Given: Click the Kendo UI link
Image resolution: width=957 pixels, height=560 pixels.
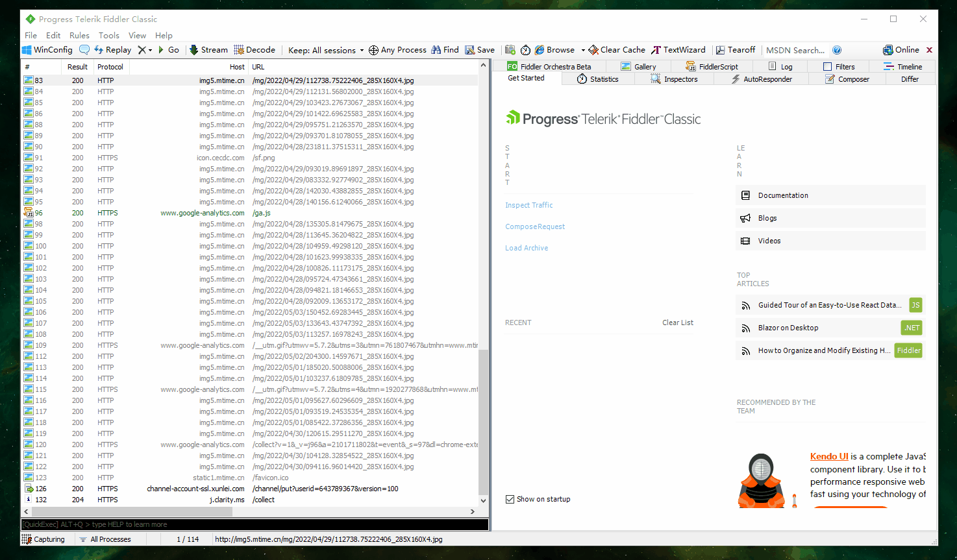Looking at the screenshot, I should (x=829, y=456).
